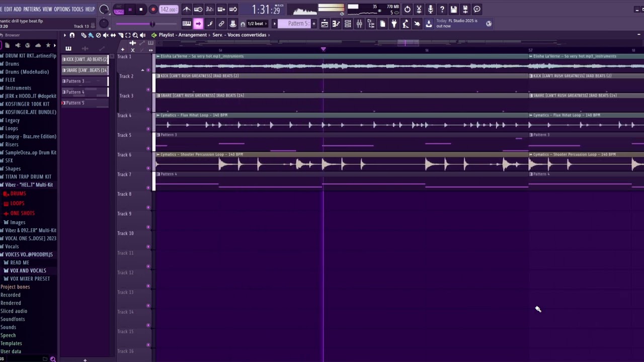Open the HELP menu

(90, 9)
